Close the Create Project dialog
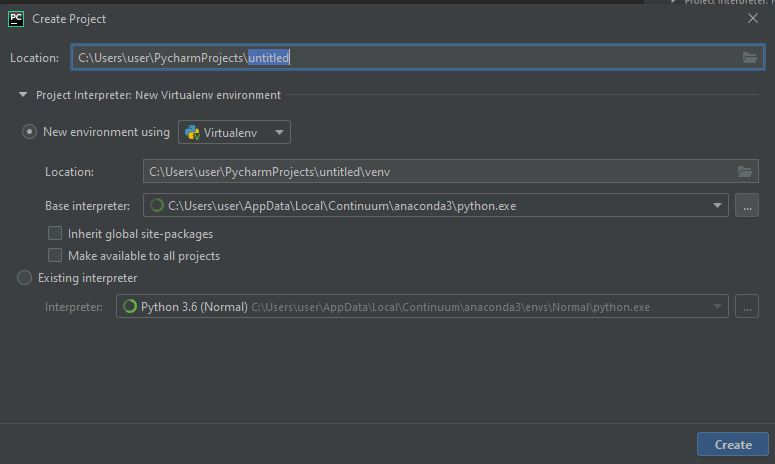 coord(752,18)
